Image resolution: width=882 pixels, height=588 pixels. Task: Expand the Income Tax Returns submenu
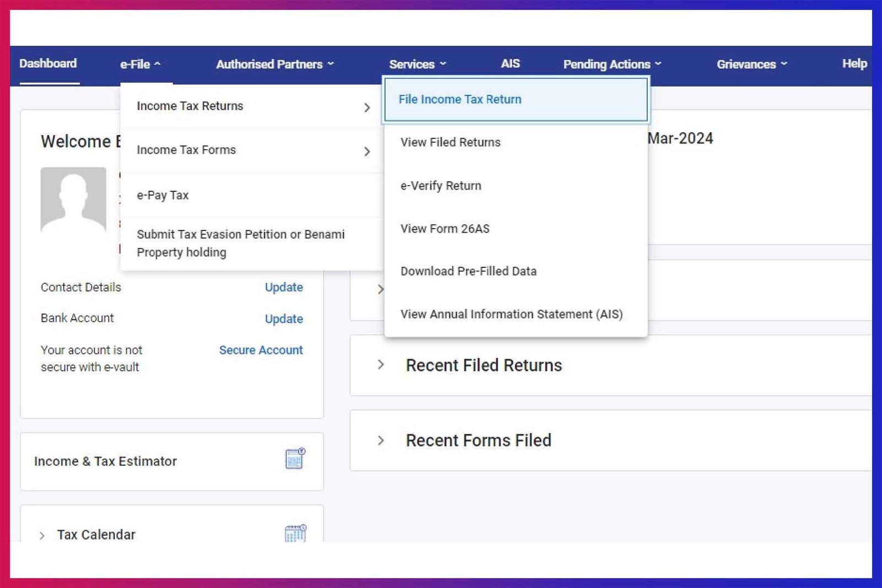coord(190,106)
